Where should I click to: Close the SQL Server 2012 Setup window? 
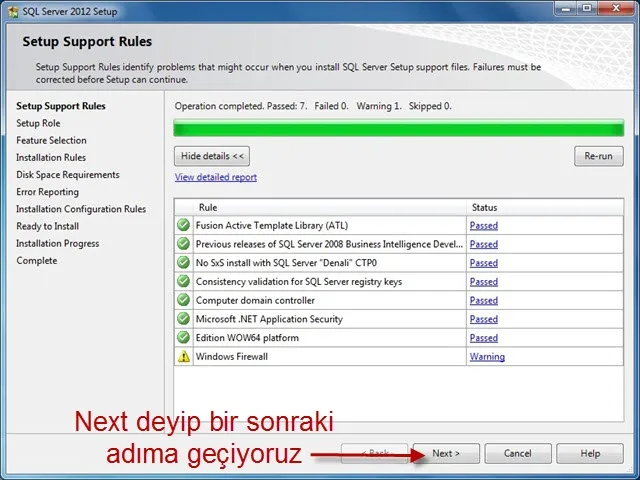pyautogui.click(x=616, y=8)
